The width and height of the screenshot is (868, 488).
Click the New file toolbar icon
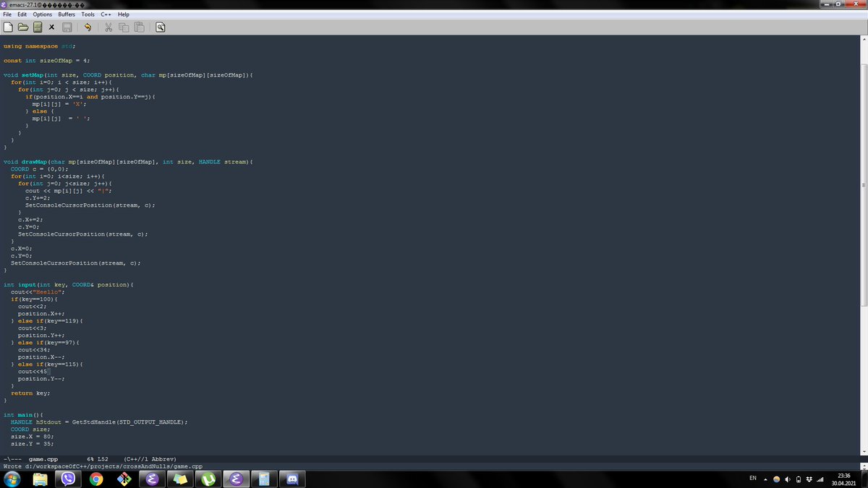pos(9,27)
